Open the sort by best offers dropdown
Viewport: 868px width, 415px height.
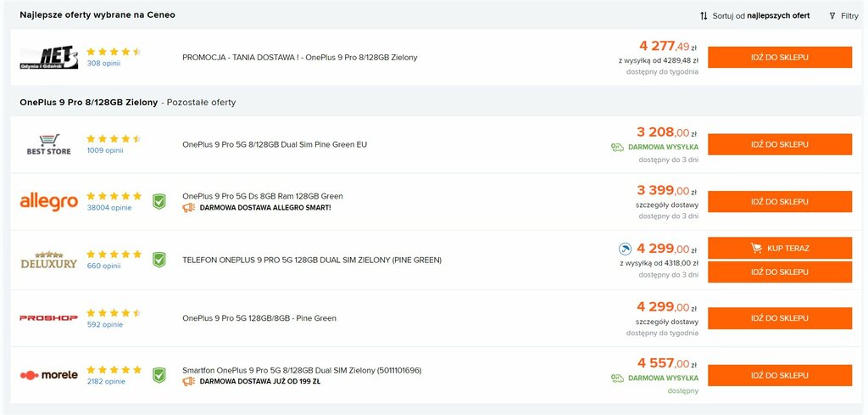755,16
